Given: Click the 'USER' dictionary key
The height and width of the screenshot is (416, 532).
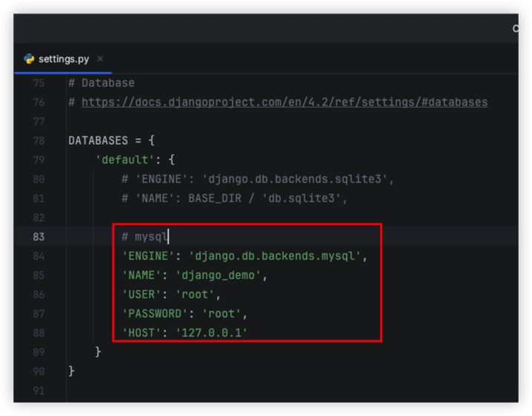Looking at the screenshot, I should pos(139,295).
